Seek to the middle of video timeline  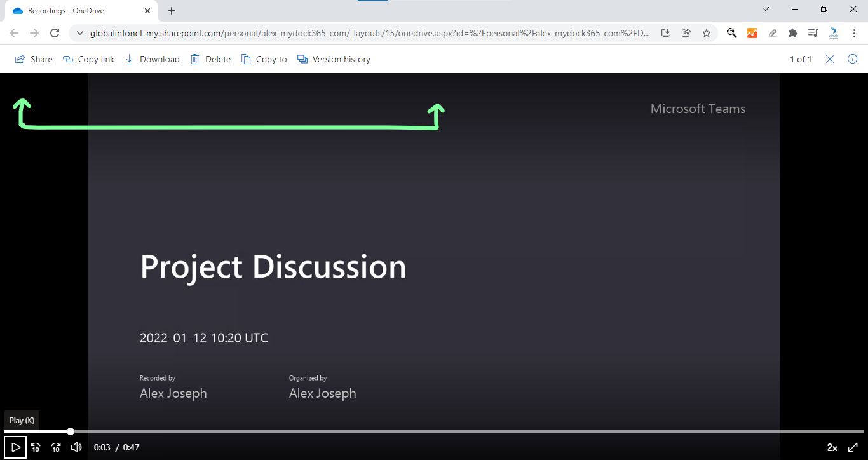tap(434, 431)
